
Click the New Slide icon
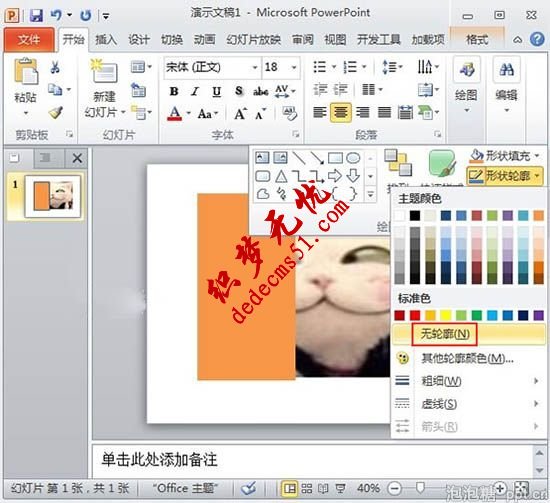[x=104, y=72]
